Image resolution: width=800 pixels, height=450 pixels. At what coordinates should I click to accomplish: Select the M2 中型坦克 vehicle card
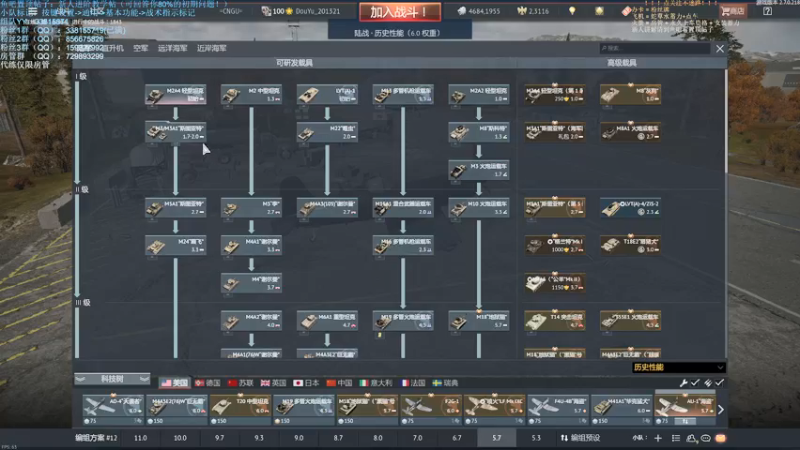pyautogui.click(x=251, y=94)
